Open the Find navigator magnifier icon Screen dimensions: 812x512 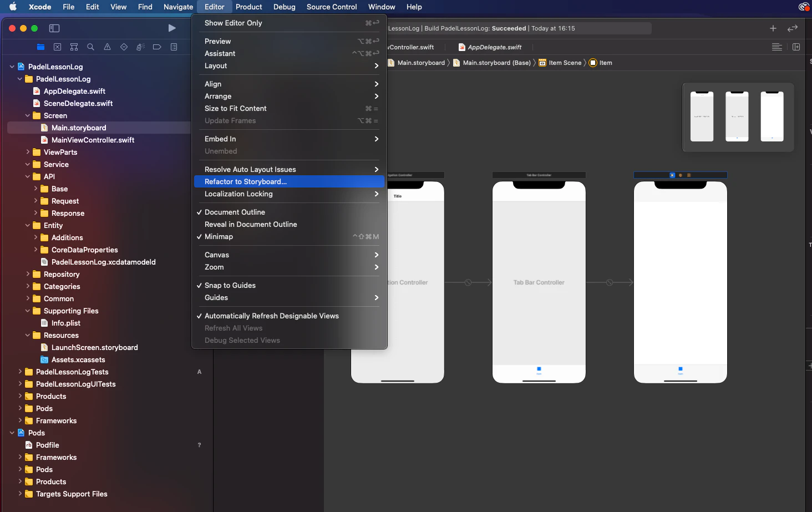coord(90,47)
